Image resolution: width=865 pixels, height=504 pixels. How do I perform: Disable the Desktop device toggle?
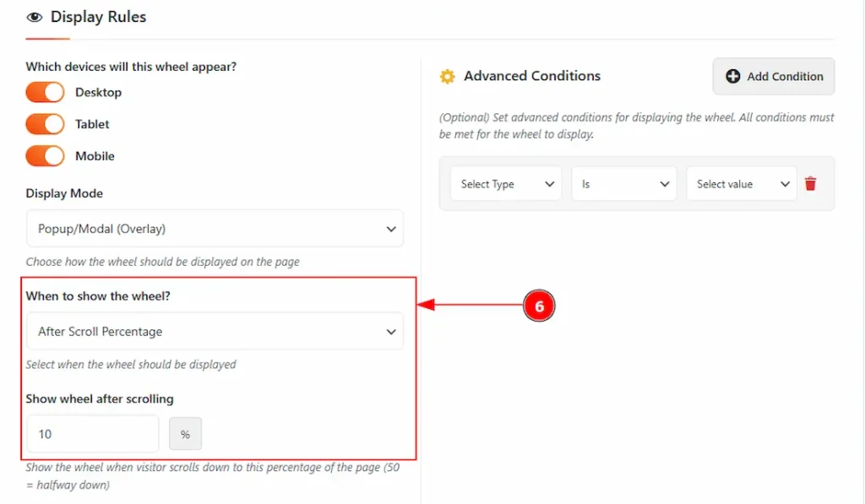point(45,92)
